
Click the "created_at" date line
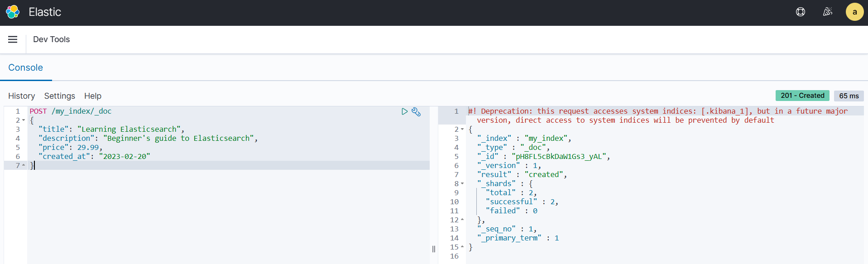click(94, 157)
